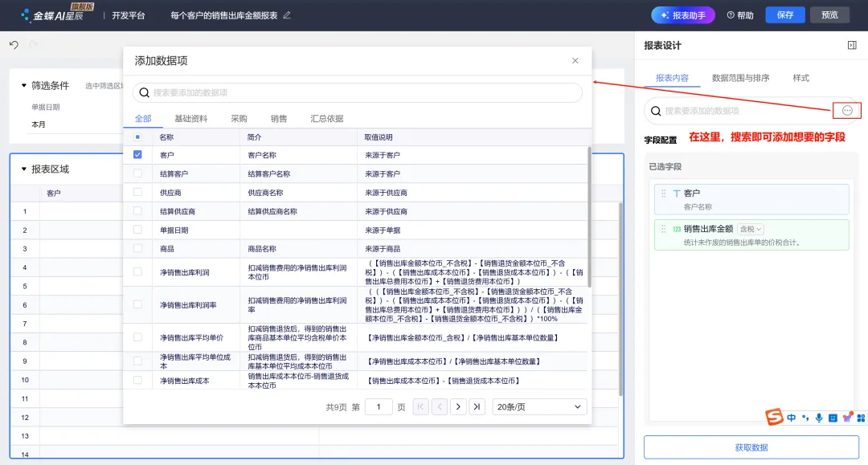Screen dimensions: 868x465
Task: Click the 保存 button
Action: [785, 15]
